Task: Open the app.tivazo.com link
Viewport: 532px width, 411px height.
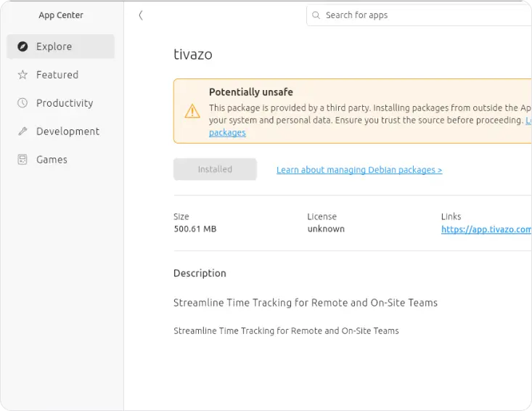Action: (x=486, y=229)
